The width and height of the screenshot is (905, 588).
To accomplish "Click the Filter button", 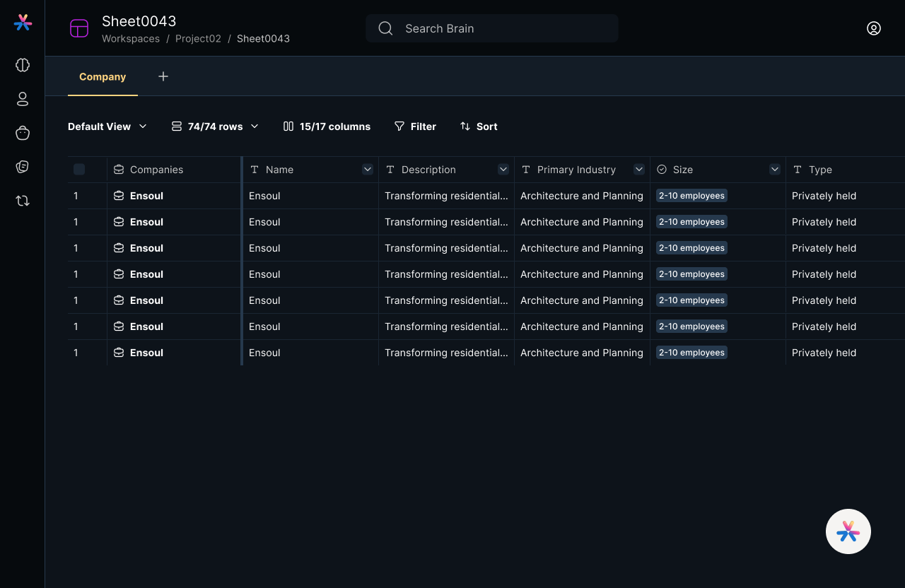I will click(415, 127).
